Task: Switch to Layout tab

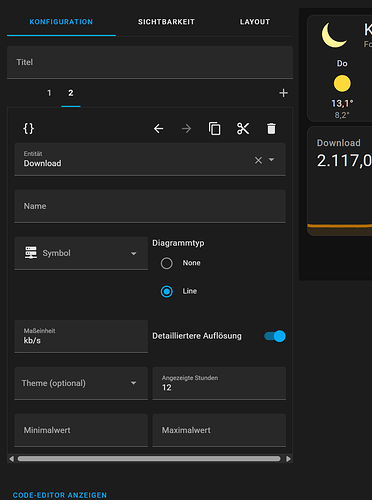Action: [x=255, y=22]
